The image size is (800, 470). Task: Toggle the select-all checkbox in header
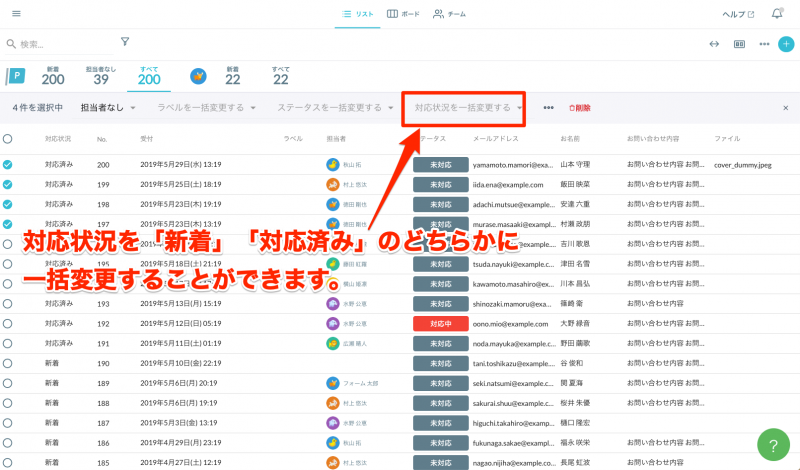point(8,139)
